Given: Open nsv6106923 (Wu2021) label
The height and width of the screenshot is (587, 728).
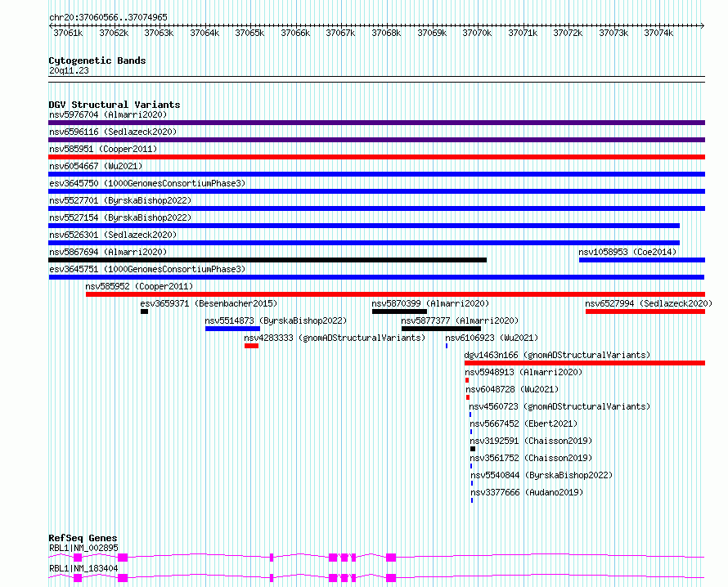Looking at the screenshot, I should [x=492, y=338].
